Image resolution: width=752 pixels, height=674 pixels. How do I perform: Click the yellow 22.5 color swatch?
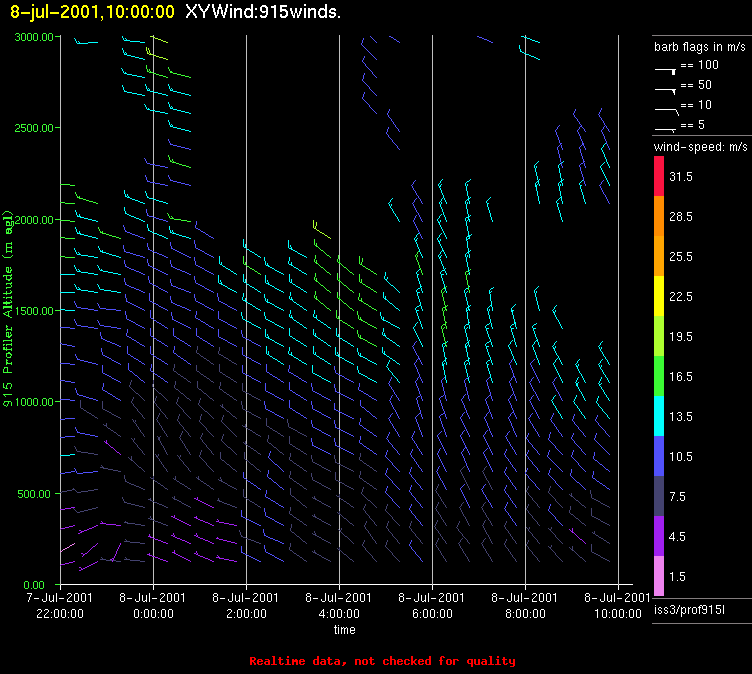pyautogui.click(x=659, y=296)
